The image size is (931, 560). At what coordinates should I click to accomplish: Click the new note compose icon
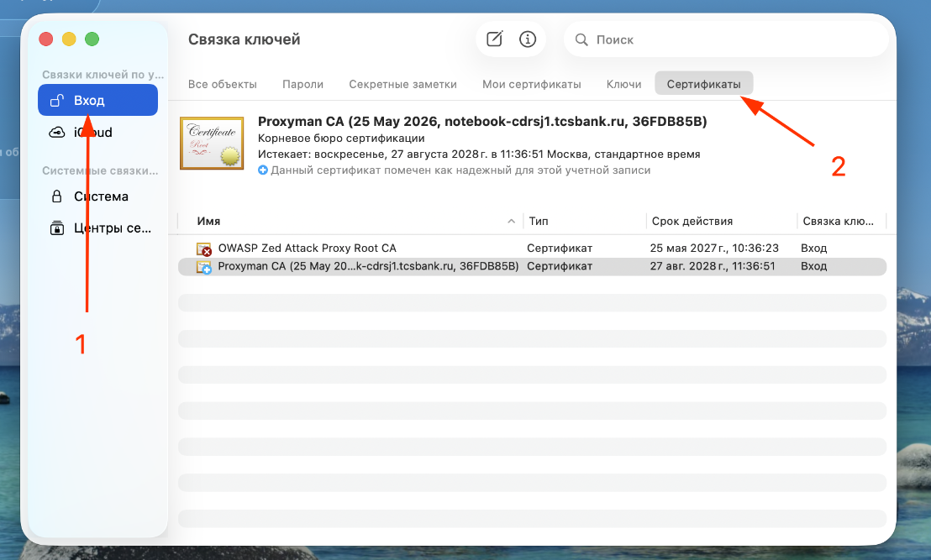coord(495,39)
